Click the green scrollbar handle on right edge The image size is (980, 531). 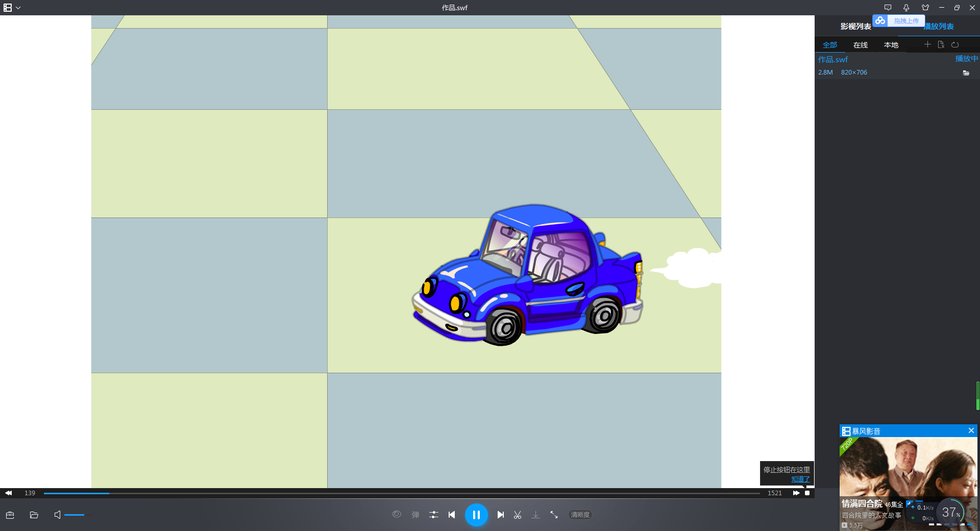(977, 396)
